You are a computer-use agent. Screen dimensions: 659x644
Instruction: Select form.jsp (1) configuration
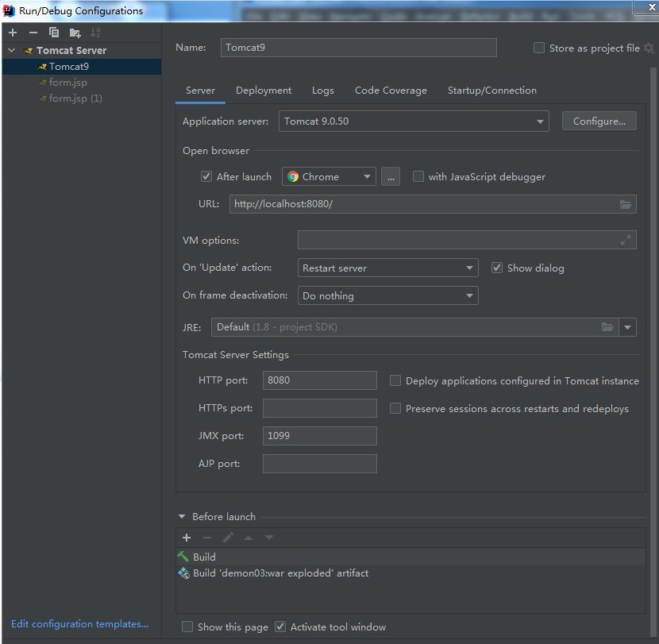82,98
